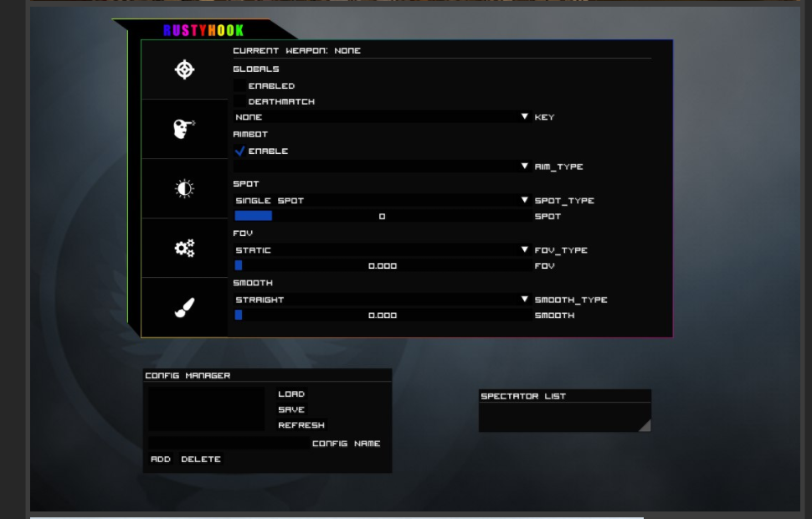Click the Spectator List resize grip
Image resolution: width=812 pixels, height=519 pixels.
645,426
